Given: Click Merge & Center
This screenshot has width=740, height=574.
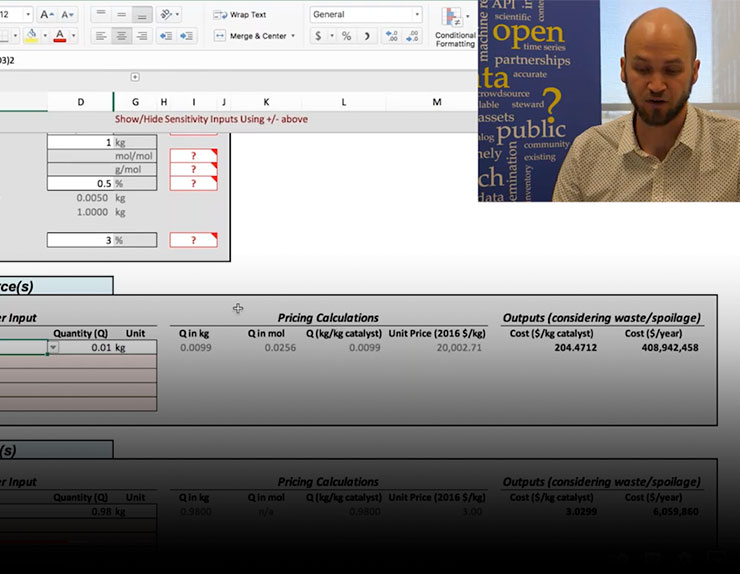Looking at the screenshot, I should point(251,36).
